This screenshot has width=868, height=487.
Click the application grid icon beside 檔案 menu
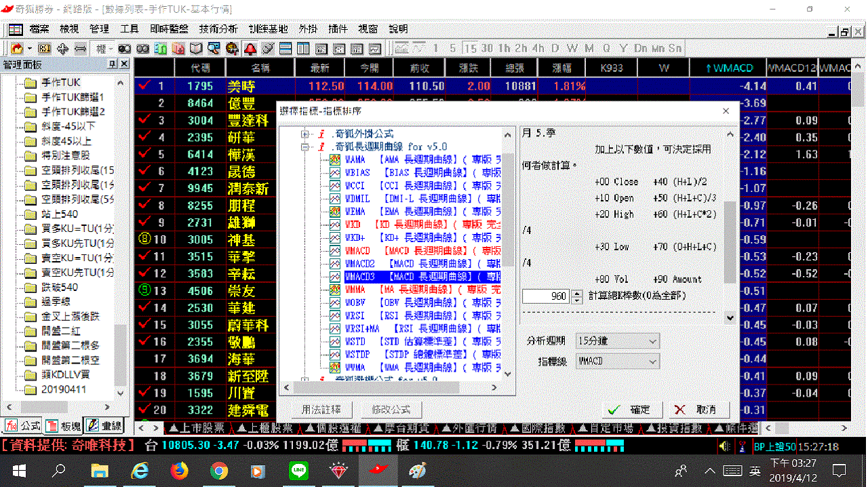(15, 29)
